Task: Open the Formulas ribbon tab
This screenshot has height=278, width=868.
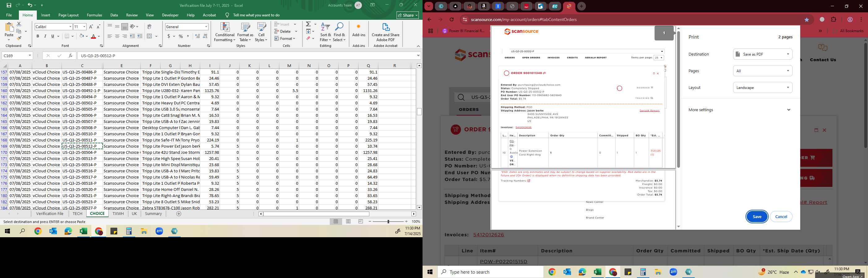Action: click(x=94, y=15)
